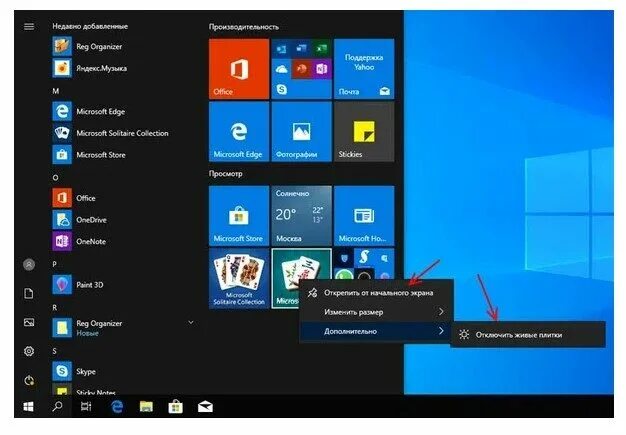
Task: Open the Reg Organizer folder under R
Action: 126,328
